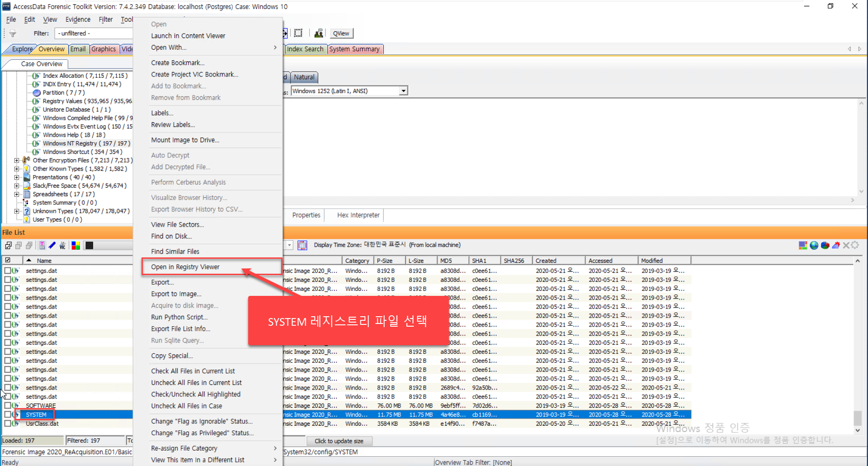Select View File Sectors entry
Viewport: 868px width, 466px height.
pyautogui.click(x=177, y=225)
